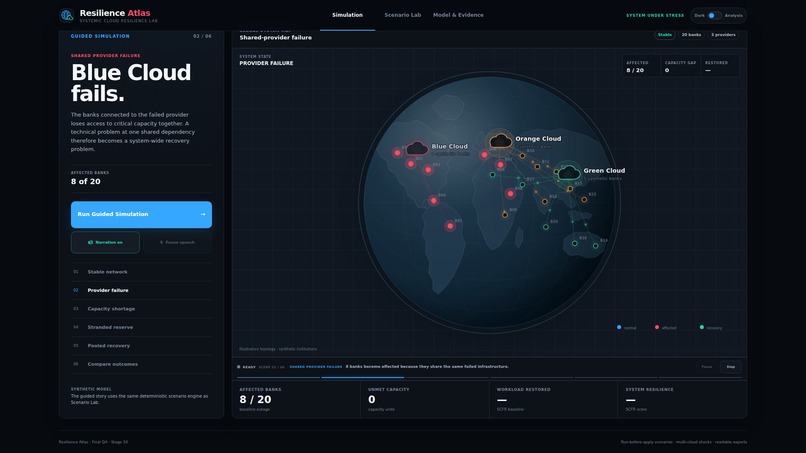This screenshot has height=453, width=806.
Task: Click orange bank node B11
Action: [537, 167]
